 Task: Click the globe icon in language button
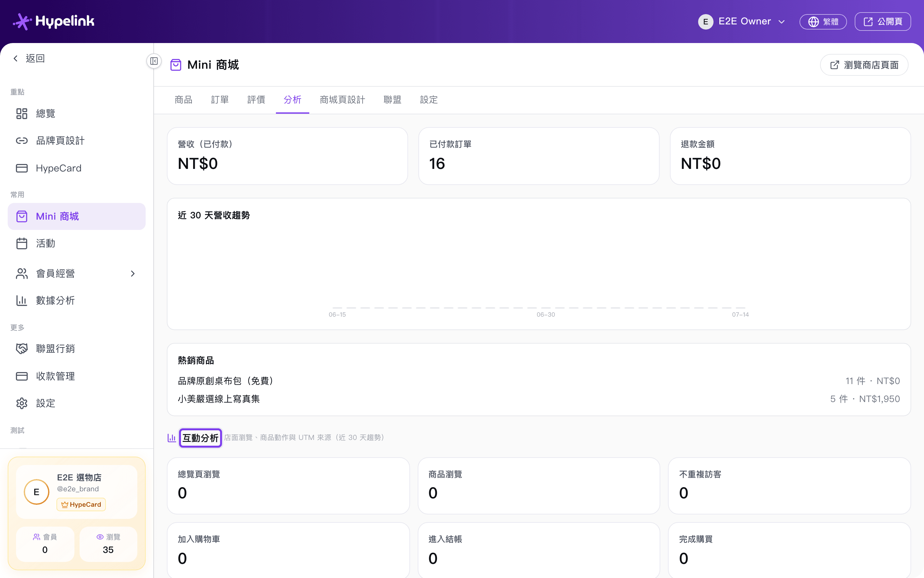[813, 22]
